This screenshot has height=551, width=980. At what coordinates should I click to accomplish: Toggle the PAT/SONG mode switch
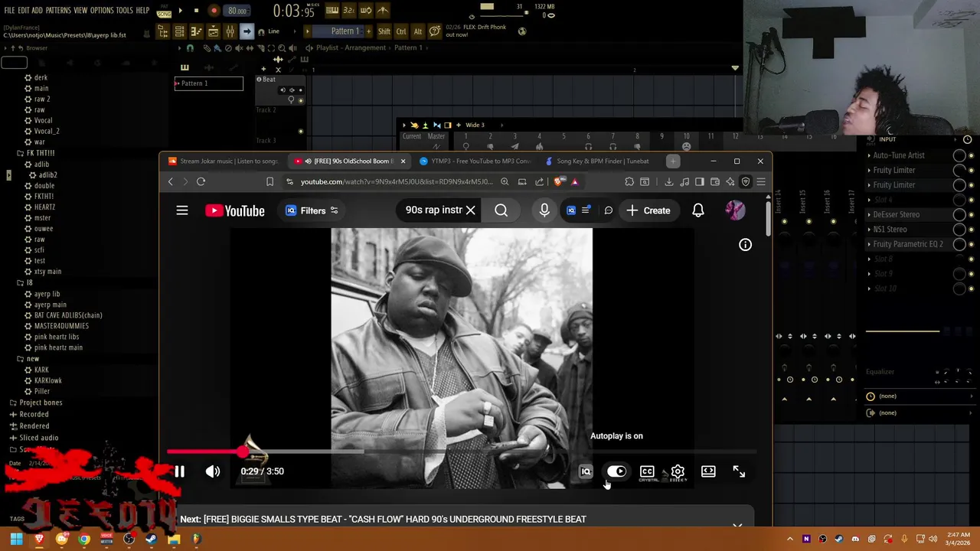point(164,11)
